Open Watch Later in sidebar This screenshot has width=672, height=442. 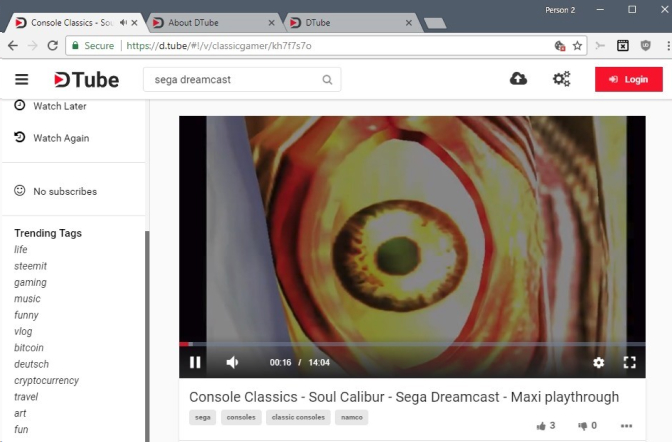click(51, 106)
